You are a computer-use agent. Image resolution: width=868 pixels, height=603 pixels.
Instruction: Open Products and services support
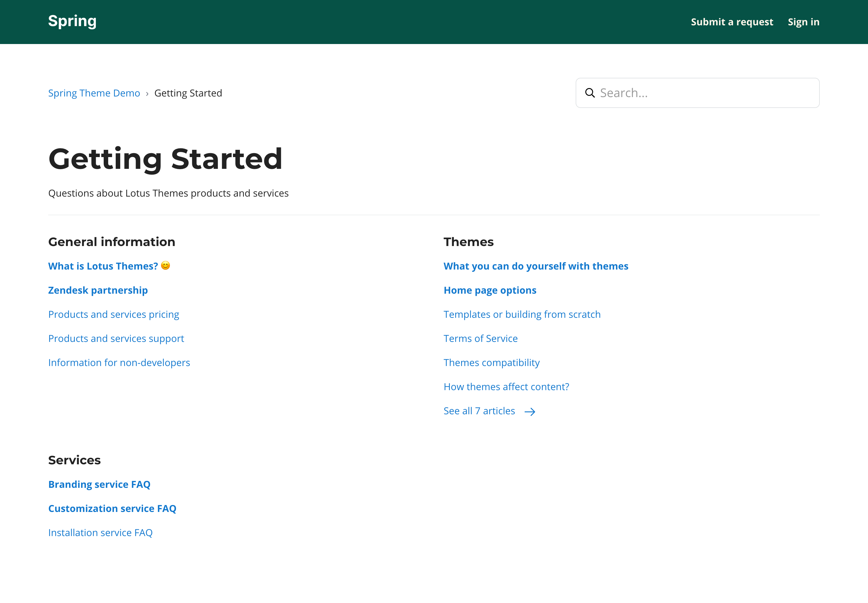coord(116,339)
